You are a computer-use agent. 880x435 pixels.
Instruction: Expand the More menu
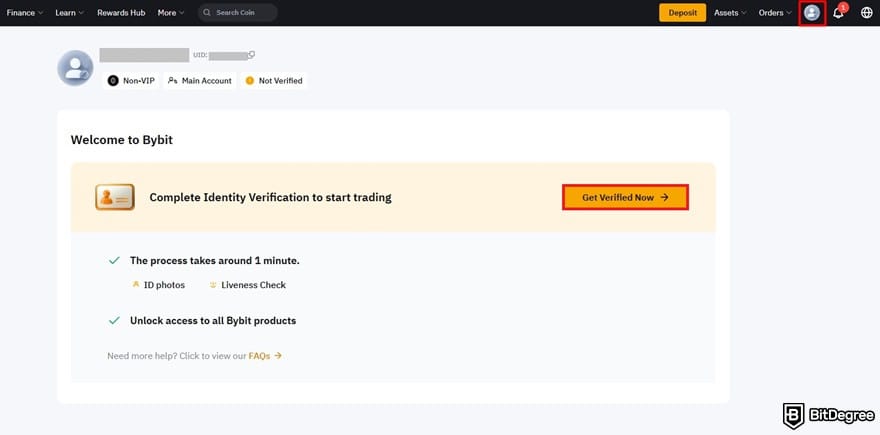[171, 13]
